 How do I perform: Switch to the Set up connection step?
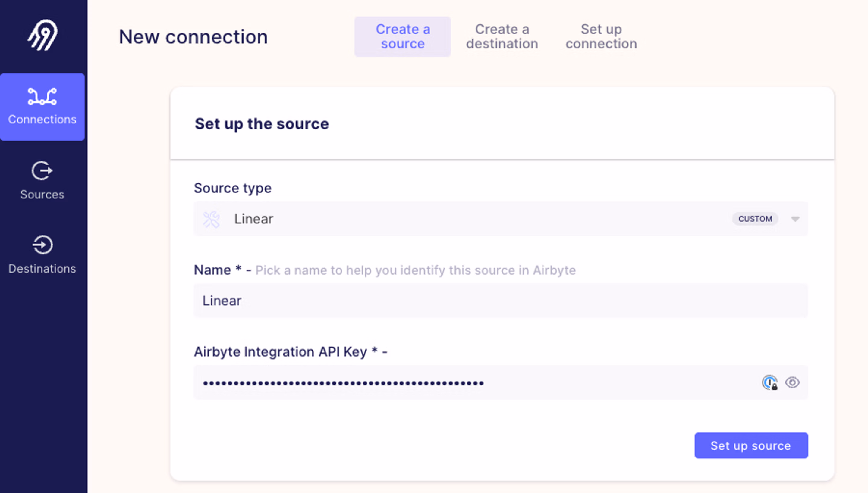pos(601,36)
